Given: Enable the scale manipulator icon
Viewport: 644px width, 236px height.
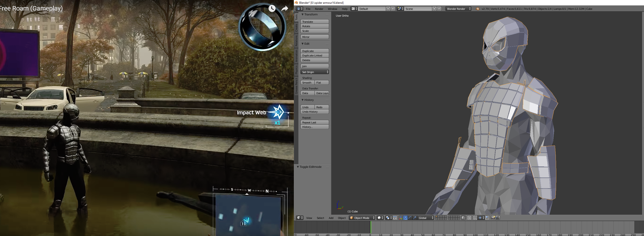Looking at the screenshot, I should (415, 218).
